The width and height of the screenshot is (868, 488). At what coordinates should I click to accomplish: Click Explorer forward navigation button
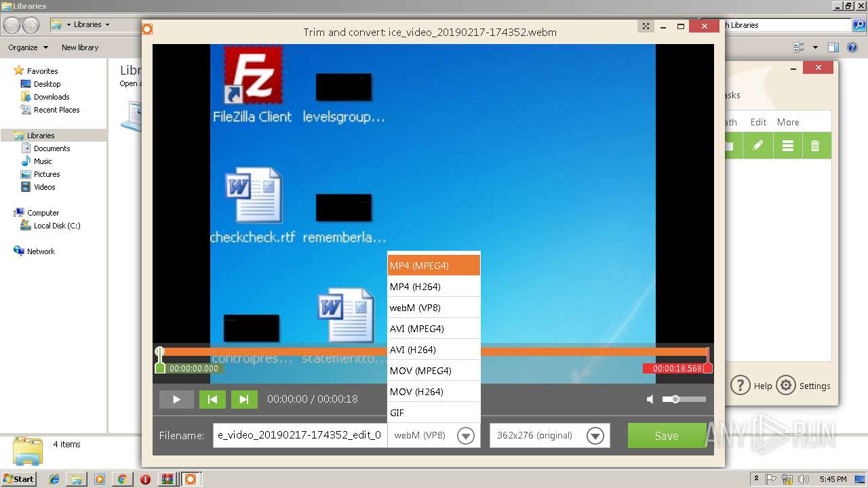click(x=31, y=25)
